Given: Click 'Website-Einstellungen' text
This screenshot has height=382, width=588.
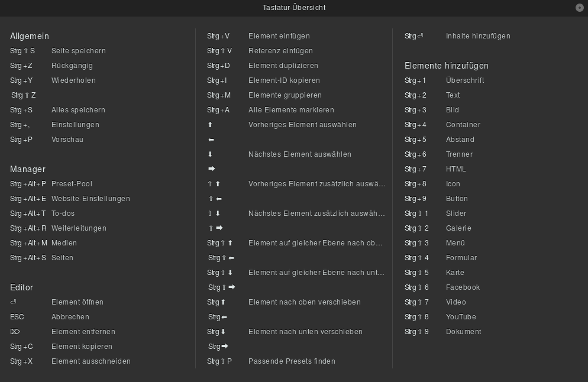Looking at the screenshot, I should click(x=91, y=199).
